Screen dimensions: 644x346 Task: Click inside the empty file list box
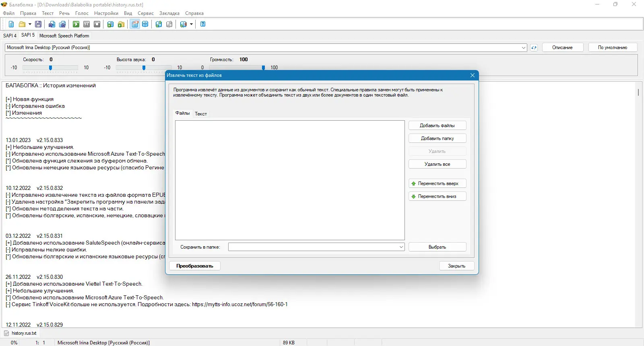[290, 180]
